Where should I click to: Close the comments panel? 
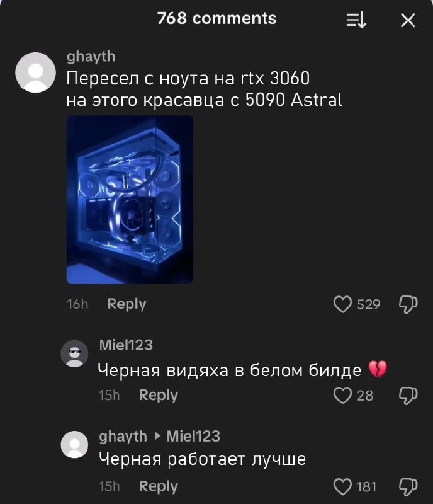point(408,21)
